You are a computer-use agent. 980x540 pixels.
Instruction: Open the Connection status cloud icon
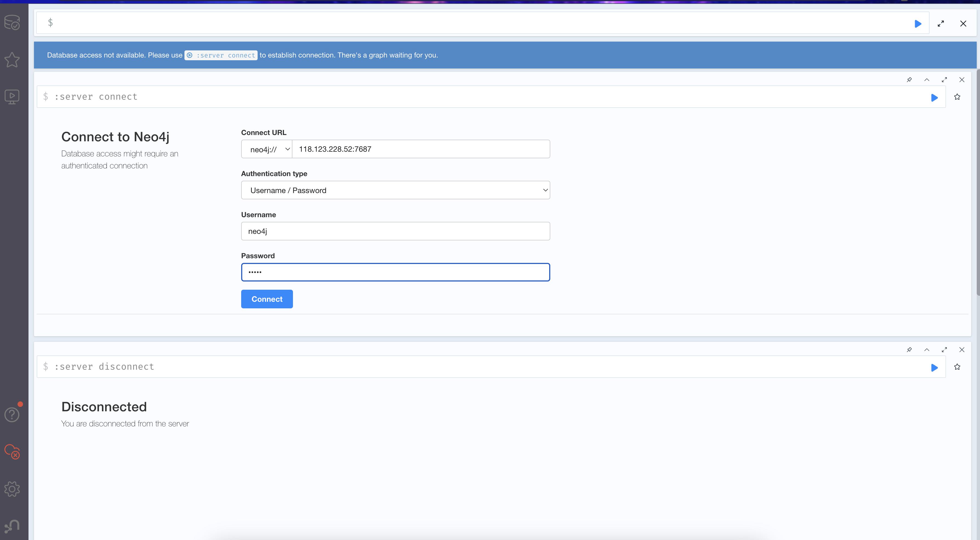click(x=12, y=452)
